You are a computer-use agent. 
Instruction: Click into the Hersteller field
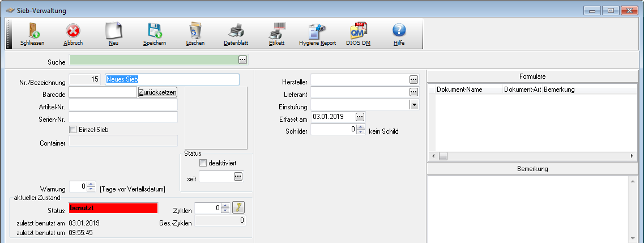(360, 79)
